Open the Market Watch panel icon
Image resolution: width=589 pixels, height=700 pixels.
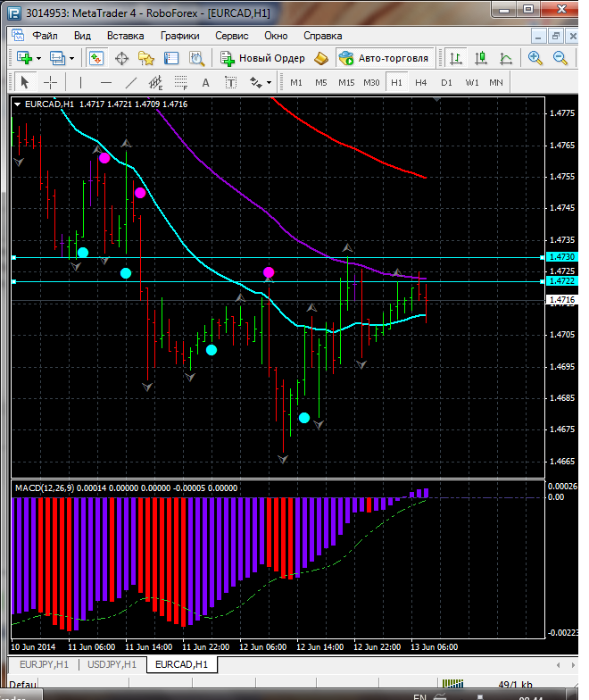pyautogui.click(x=96, y=58)
